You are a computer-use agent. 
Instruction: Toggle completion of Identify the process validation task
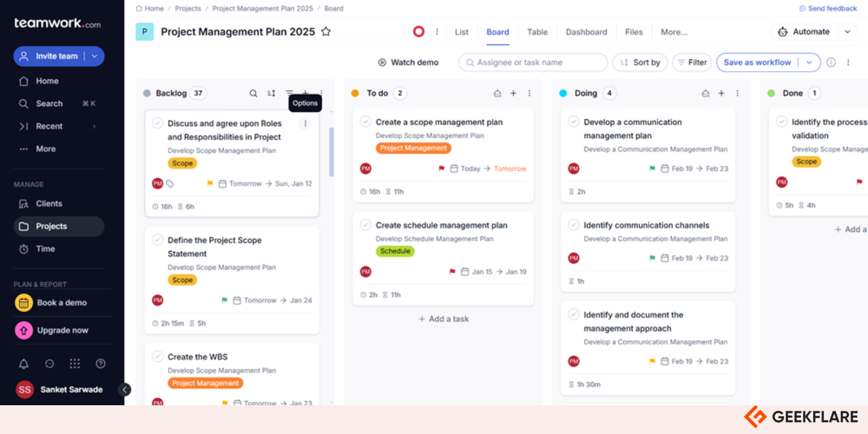pyautogui.click(x=782, y=122)
